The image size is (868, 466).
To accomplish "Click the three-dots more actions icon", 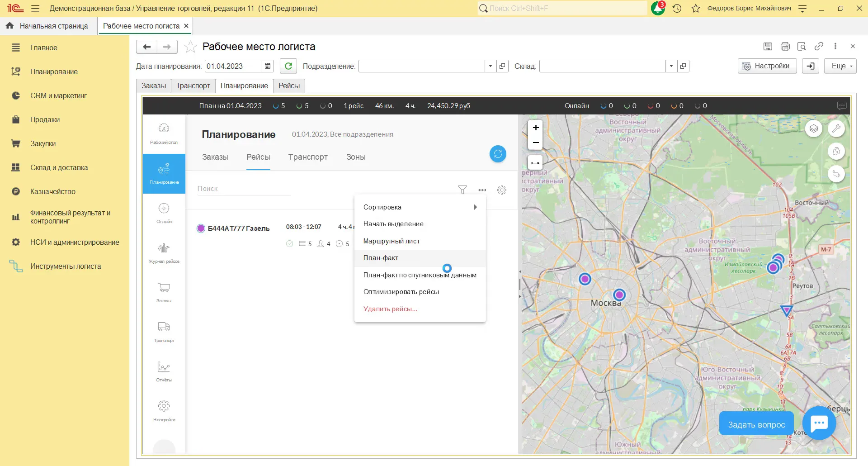I will (482, 190).
